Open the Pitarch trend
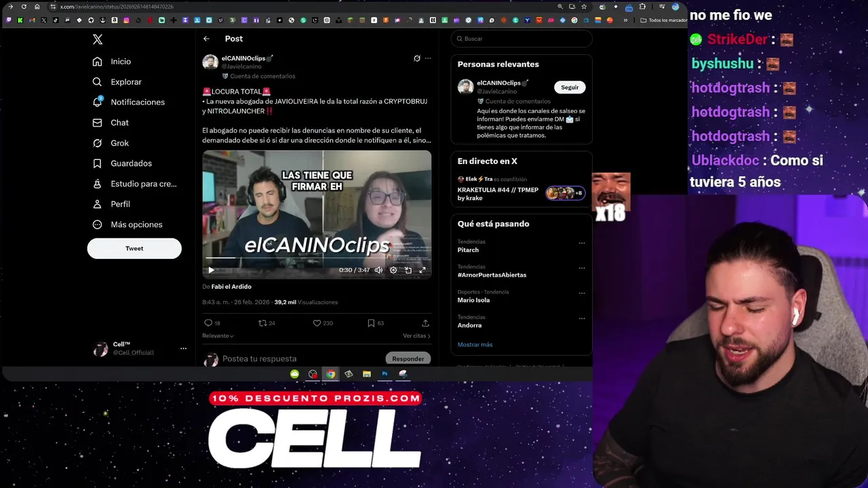The height and width of the screenshot is (488, 868). [x=468, y=250]
